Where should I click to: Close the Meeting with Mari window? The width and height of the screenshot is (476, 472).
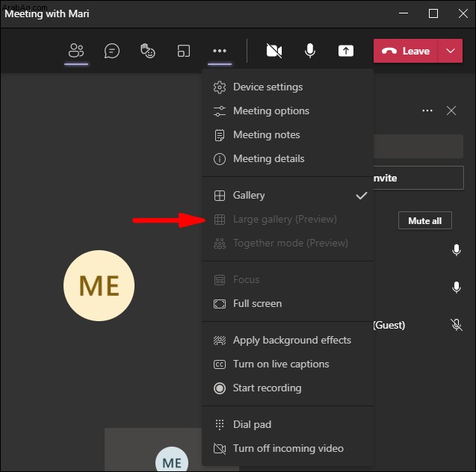463,13
